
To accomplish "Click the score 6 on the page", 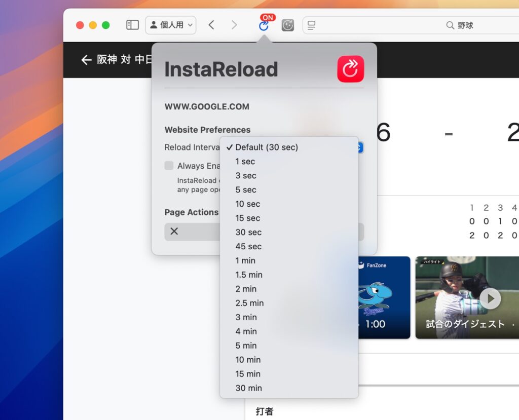I will coord(383,132).
